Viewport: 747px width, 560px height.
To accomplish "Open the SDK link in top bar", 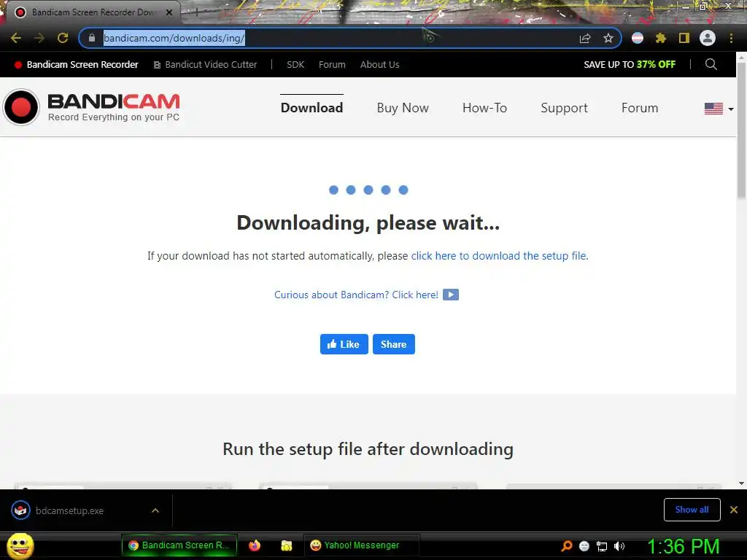I will 295,64.
